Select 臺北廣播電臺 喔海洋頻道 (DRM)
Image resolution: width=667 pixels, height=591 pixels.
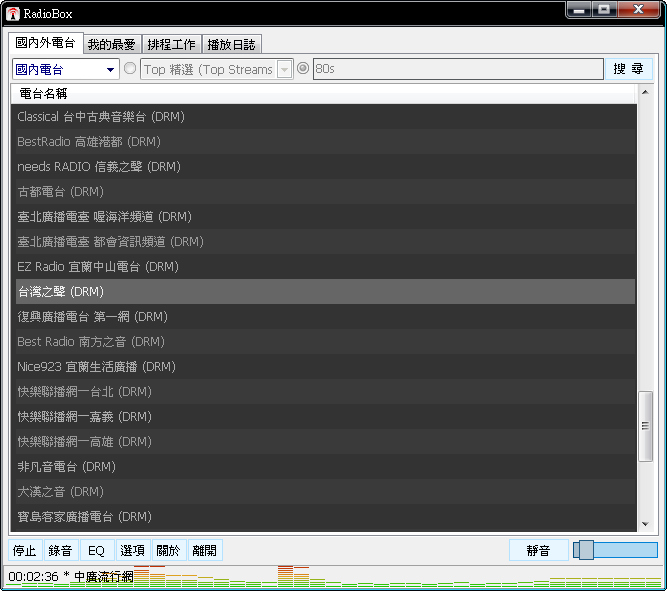pyautogui.click(x=325, y=217)
